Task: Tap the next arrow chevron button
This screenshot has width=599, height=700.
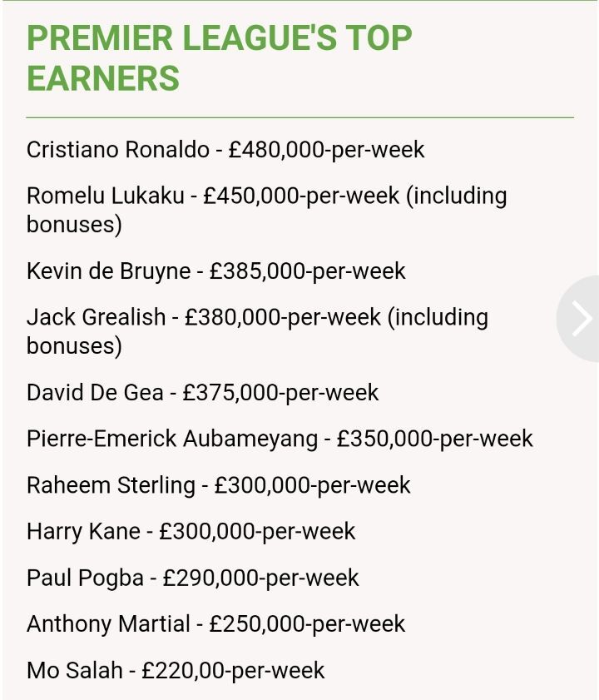Action: [x=582, y=319]
